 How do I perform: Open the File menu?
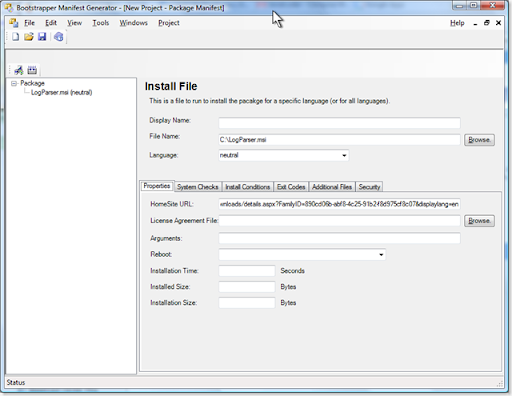coord(29,23)
